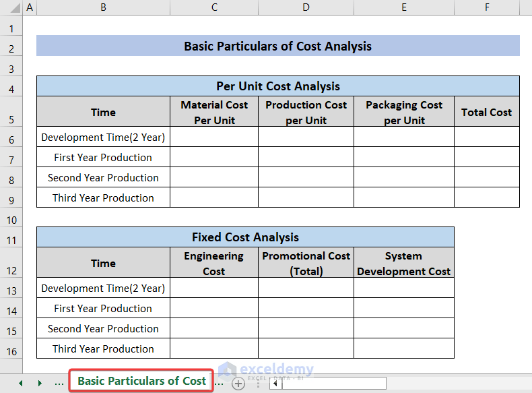Click Development Time(2 Year) in row 13

click(x=103, y=288)
